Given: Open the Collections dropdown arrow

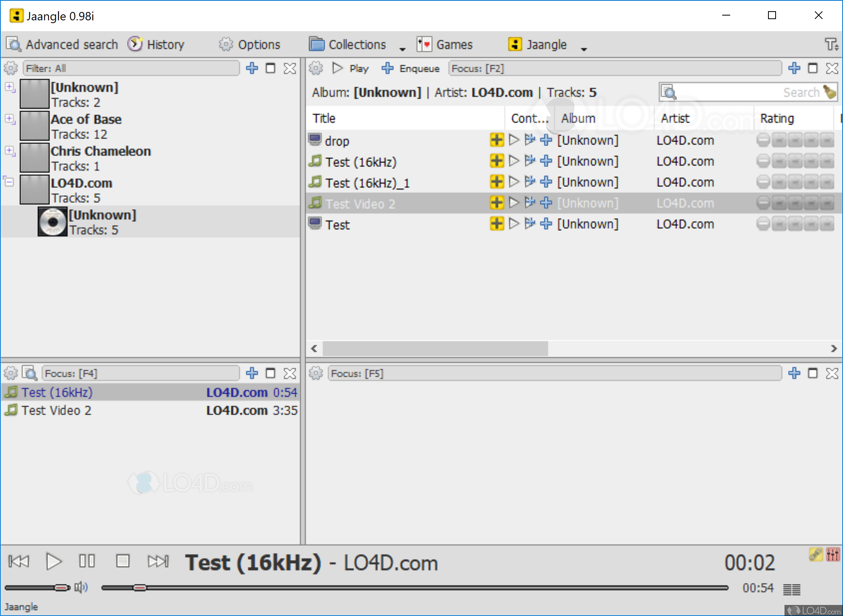Looking at the screenshot, I should point(402,49).
